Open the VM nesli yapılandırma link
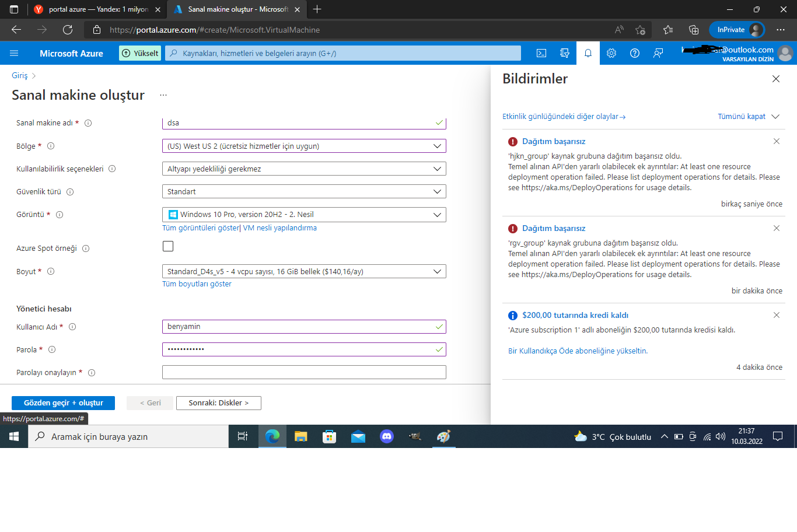 tap(280, 228)
